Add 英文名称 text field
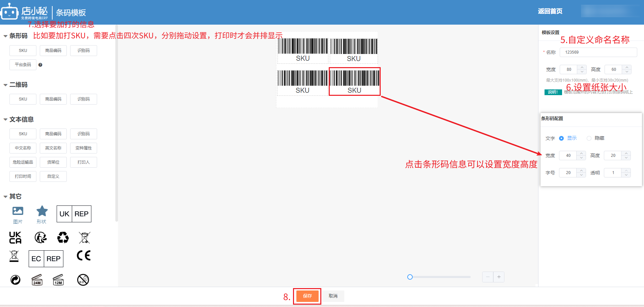The height and width of the screenshot is (307, 644). click(53, 148)
